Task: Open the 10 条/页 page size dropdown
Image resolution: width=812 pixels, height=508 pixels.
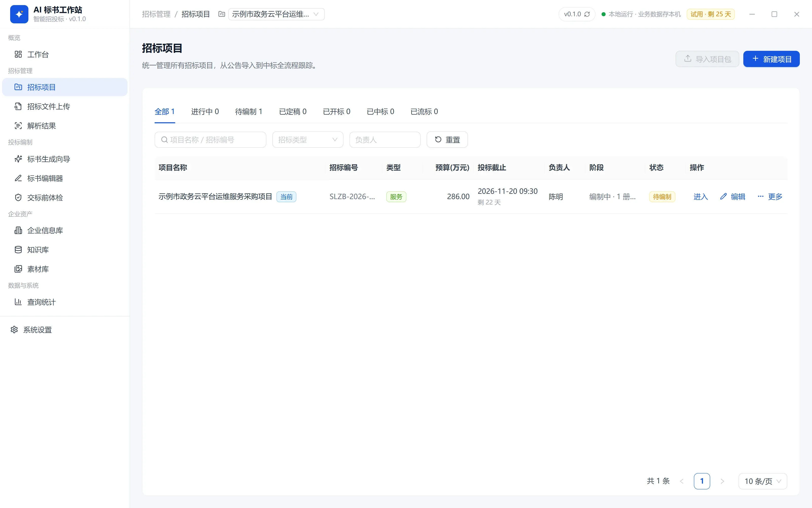Action: pos(763,481)
